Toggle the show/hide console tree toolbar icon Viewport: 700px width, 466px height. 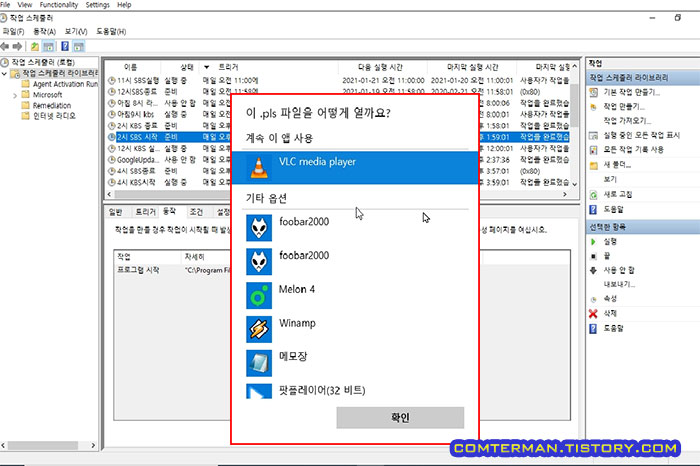click(49, 46)
